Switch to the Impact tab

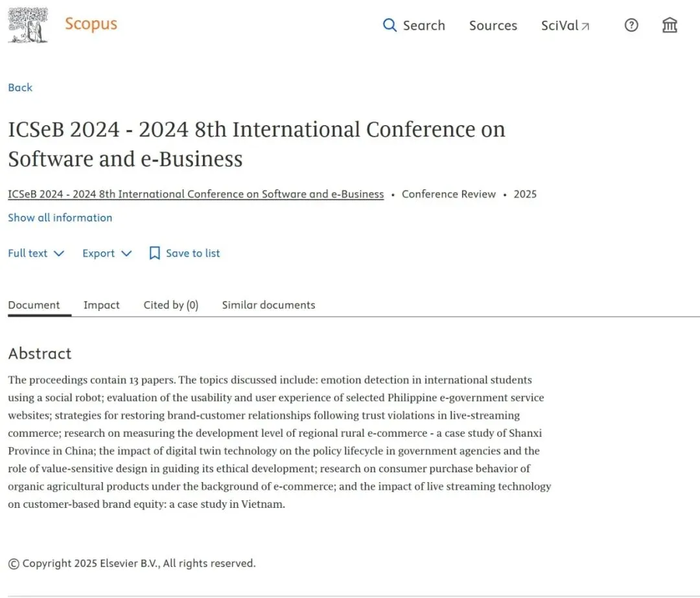coord(101,305)
